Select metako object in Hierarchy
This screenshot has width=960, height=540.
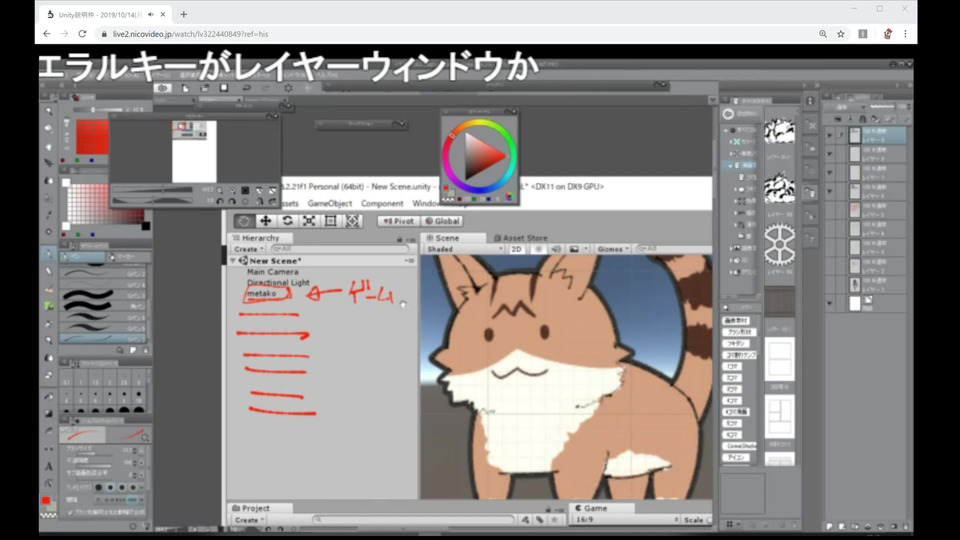261,293
